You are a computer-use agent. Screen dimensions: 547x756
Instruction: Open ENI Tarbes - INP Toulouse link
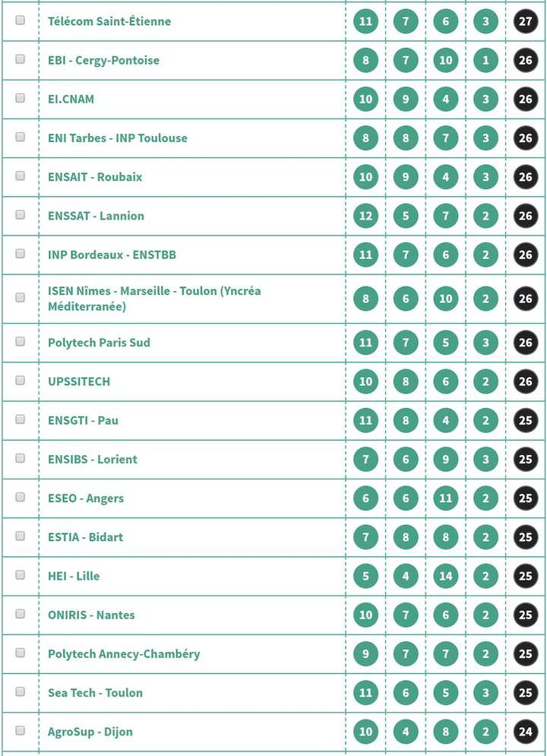pos(117,138)
